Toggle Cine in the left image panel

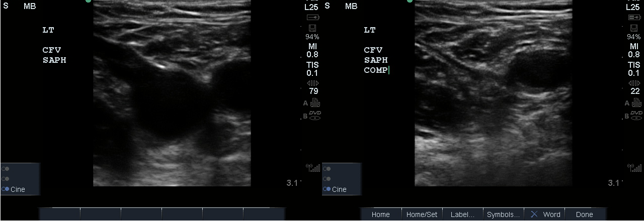click(18, 189)
